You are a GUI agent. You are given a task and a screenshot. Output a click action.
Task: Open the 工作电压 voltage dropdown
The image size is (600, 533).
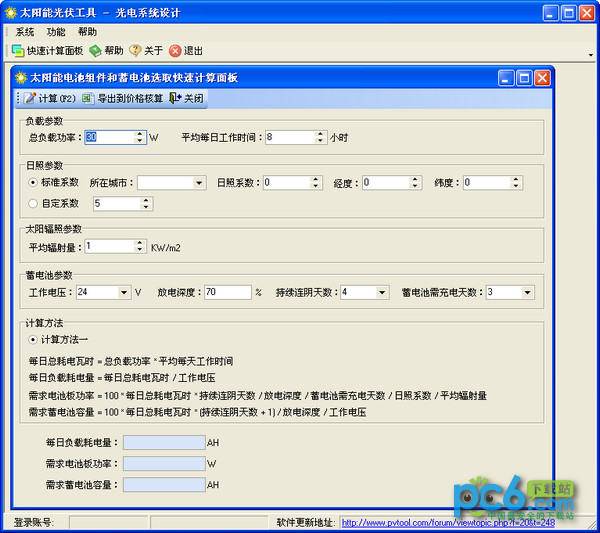click(x=123, y=292)
